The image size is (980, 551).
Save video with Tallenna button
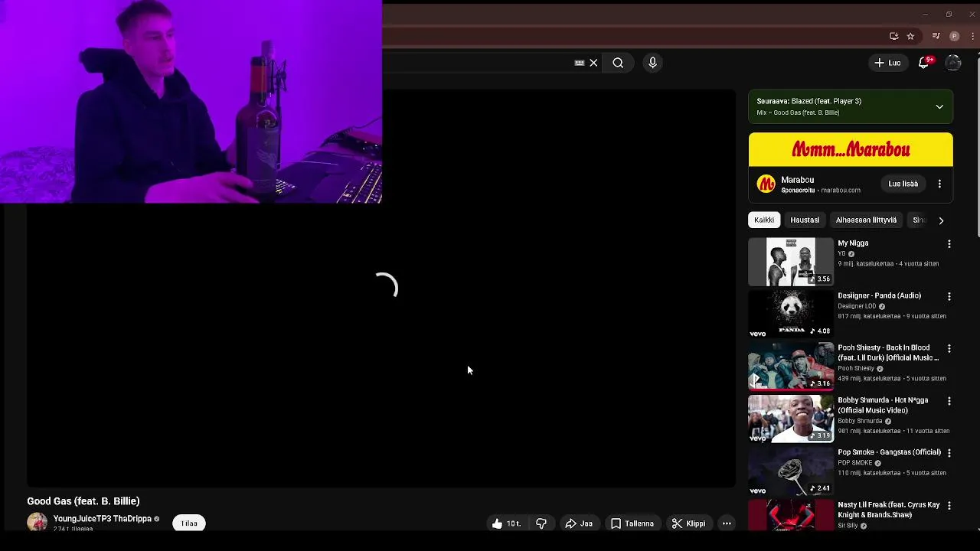coord(632,523)
